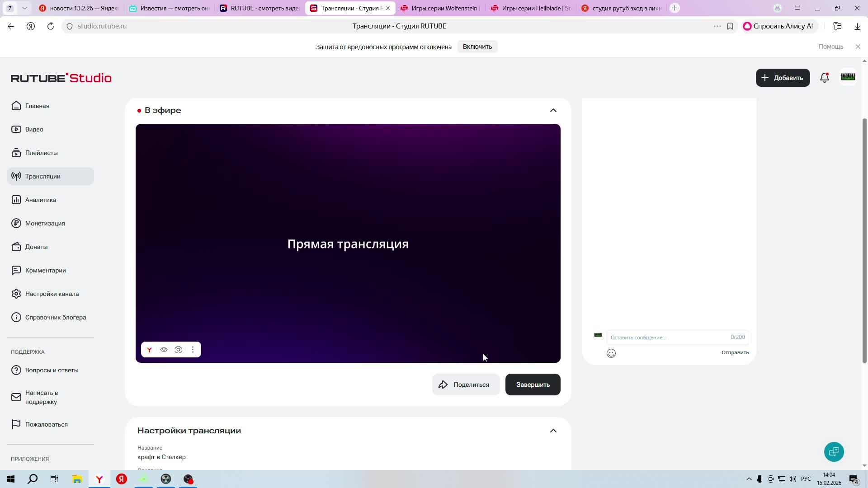The image size is (868, 488).
Task: Click the notifications bell icon
Action: coord(824,78)
